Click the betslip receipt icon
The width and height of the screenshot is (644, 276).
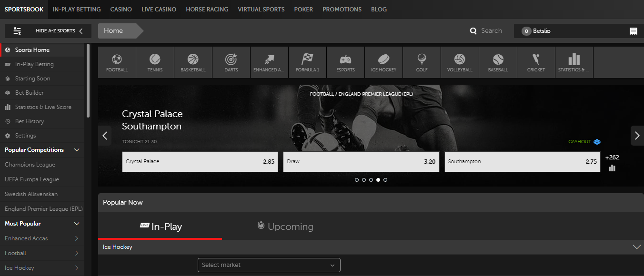point(634,31)
